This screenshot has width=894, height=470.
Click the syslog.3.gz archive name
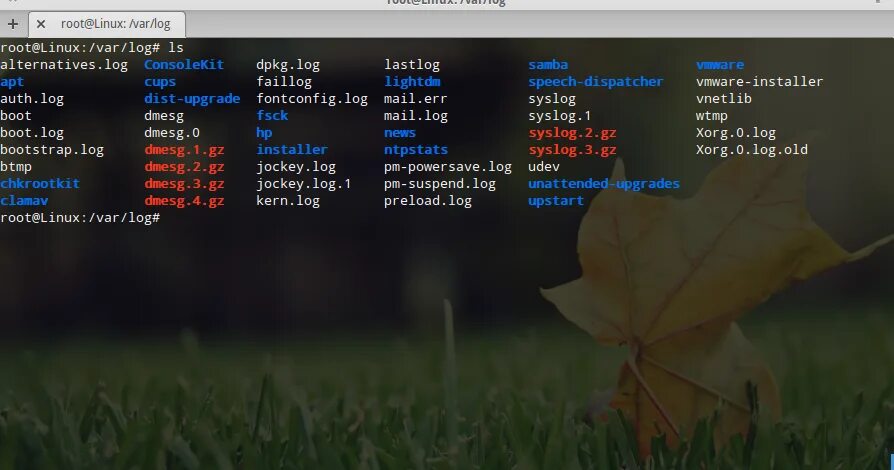coord(572,150)
